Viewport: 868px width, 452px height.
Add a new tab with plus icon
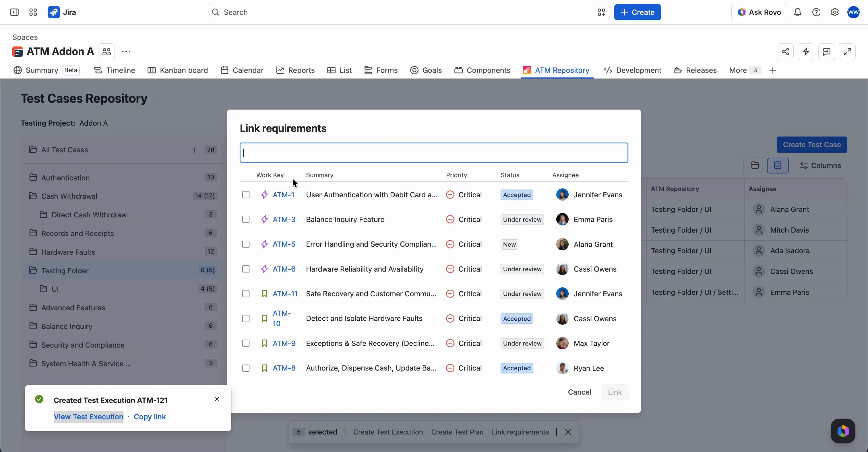(773, 70)
